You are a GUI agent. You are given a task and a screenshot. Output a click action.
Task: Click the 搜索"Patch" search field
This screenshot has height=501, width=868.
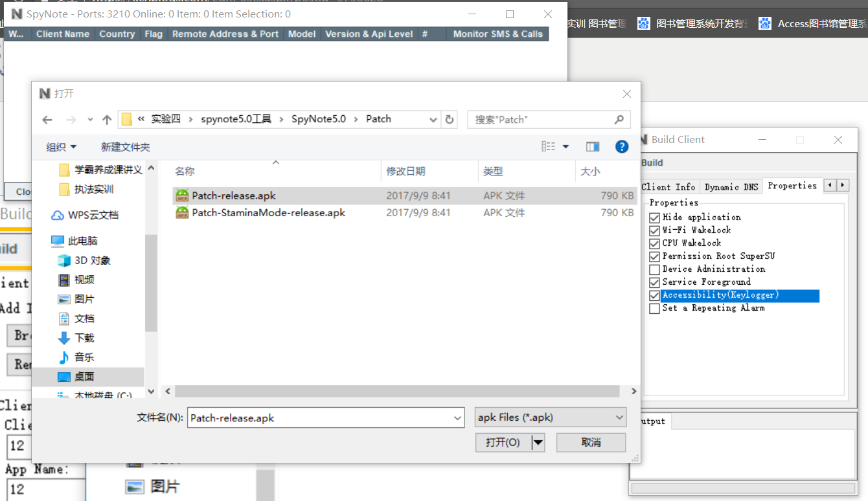(541, 119)
